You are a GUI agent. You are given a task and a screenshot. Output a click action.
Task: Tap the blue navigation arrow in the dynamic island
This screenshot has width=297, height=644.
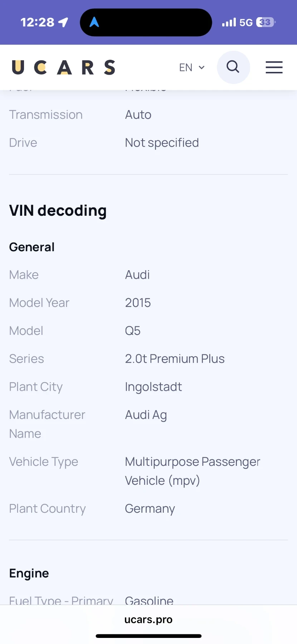[x=94, y=22]
